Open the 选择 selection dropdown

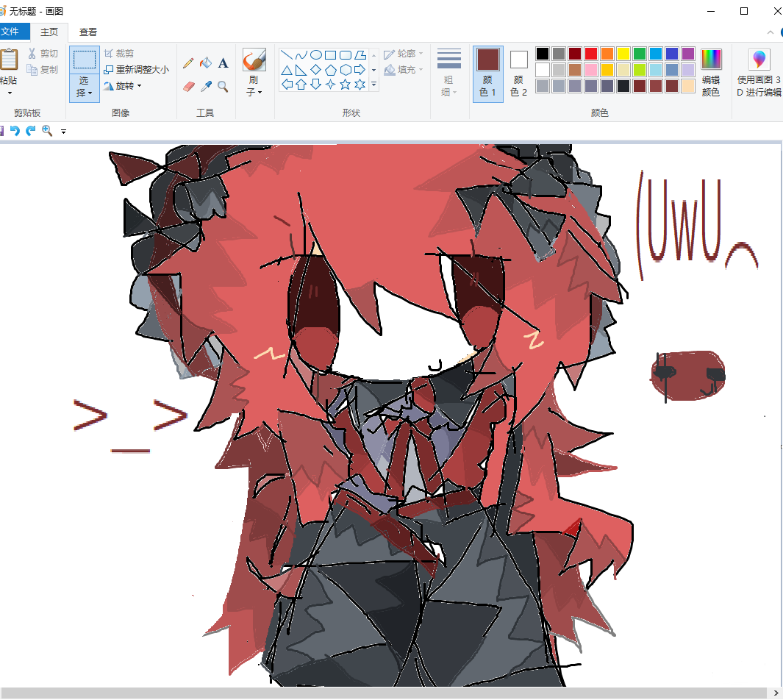(x=84, y=87)
